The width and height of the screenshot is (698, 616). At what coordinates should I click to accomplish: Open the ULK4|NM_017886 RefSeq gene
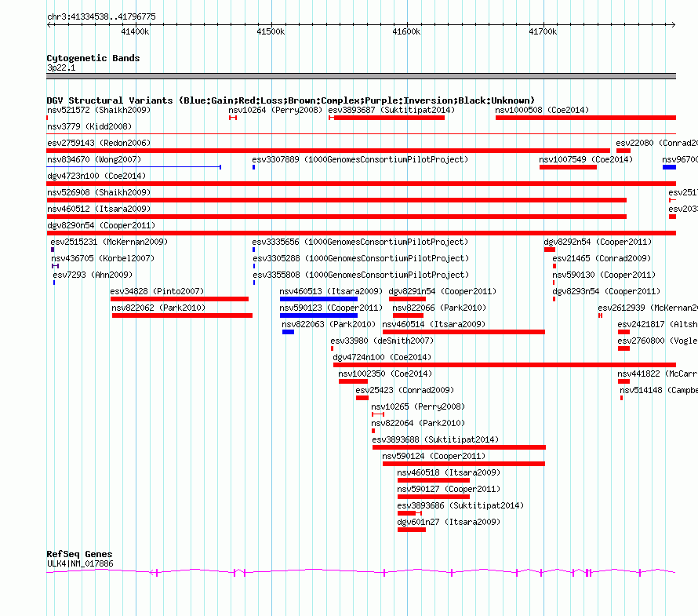click(x=361, y=572)
